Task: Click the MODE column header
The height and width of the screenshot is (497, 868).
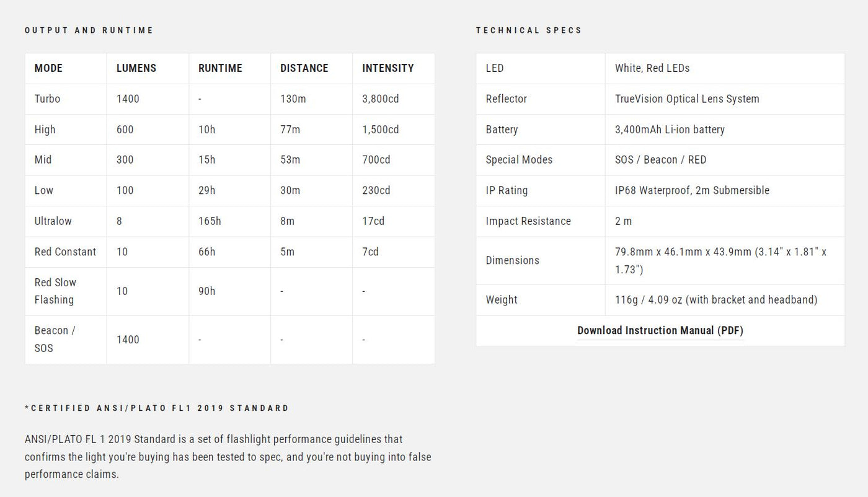Action: click(x=48, y=68)
